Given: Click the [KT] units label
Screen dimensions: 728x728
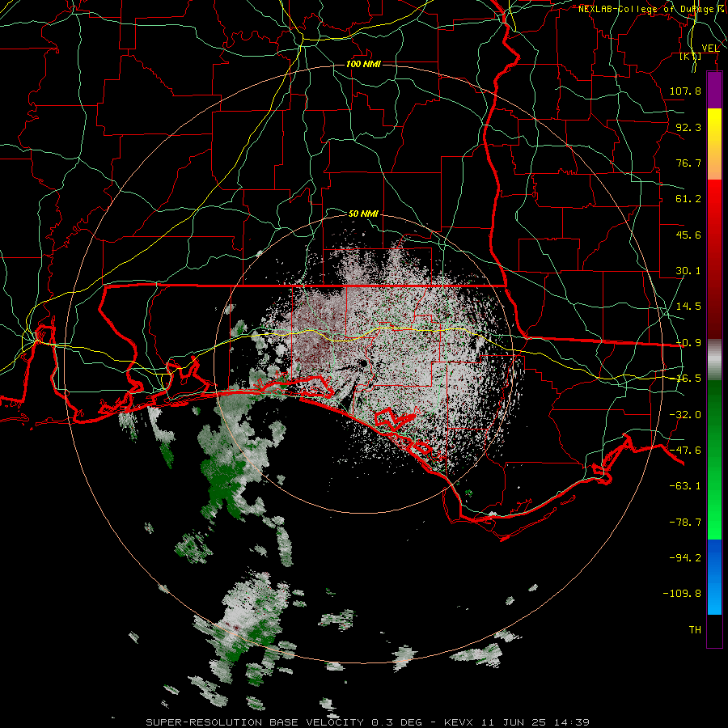Looking at the screenshot, I should (691, 56).
